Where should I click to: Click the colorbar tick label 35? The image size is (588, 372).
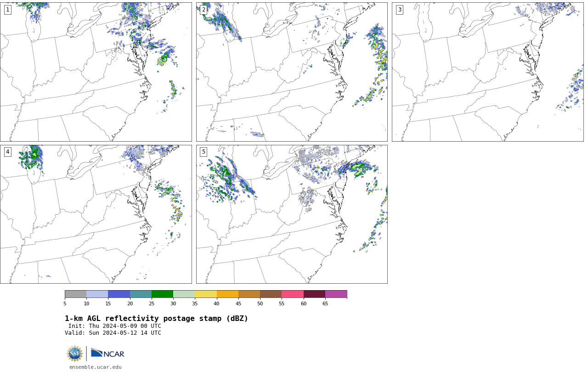pyautogui.click(x=195, y=303)
